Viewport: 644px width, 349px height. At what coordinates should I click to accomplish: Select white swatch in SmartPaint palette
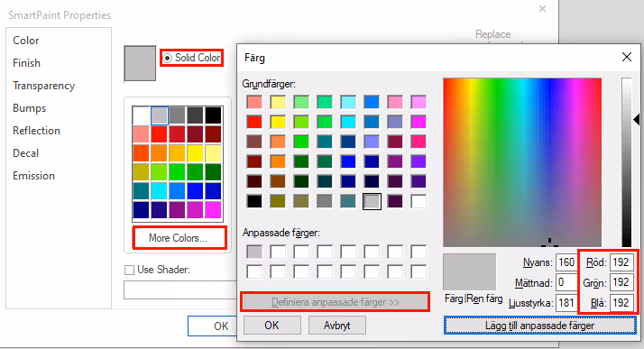[x=141, y=115]
